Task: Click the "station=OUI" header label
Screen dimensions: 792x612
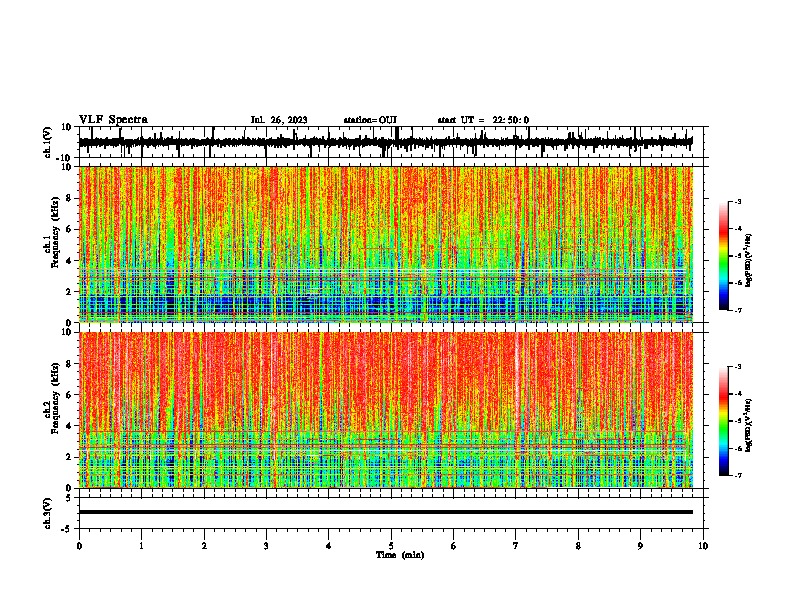Action: tap(370, 120)
